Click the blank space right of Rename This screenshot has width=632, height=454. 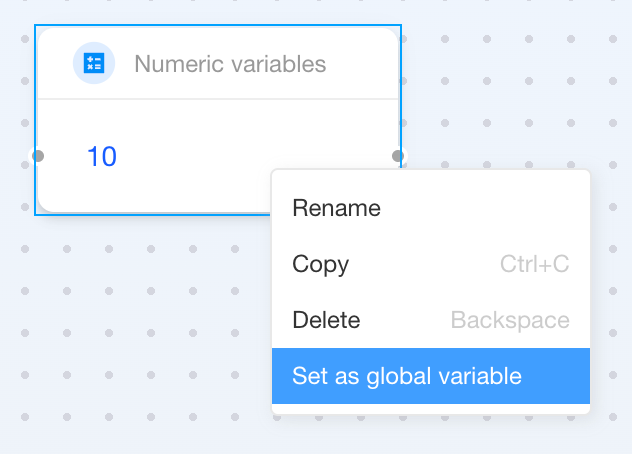480,209
